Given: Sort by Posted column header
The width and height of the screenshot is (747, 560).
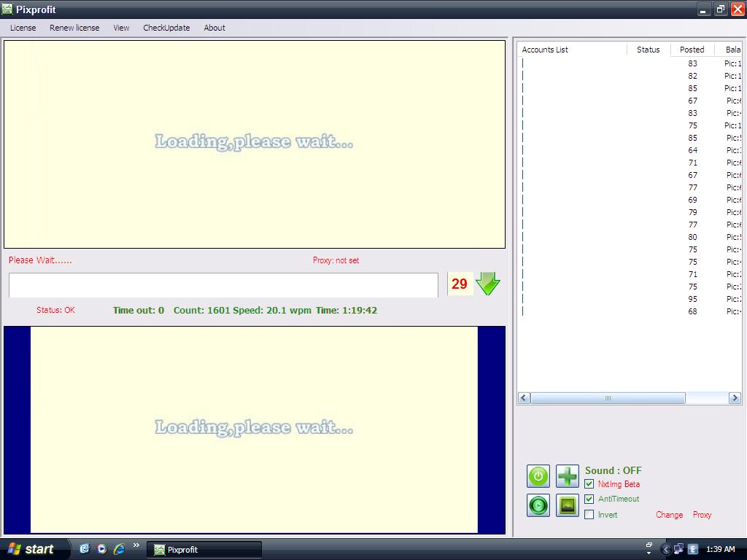Looking at the screenshot, I should [x=692, y=50].
